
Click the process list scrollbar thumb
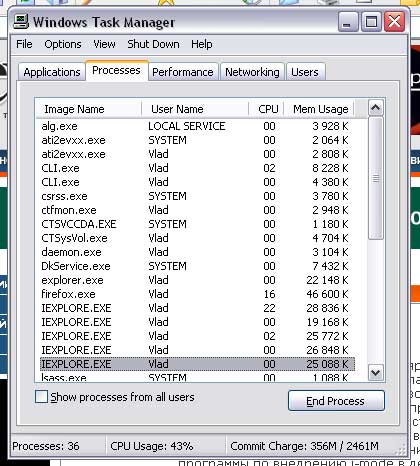click(376, 178)
